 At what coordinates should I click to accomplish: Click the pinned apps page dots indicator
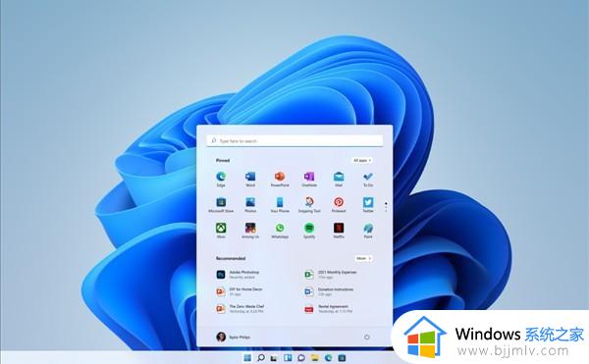tap(386, 207)
